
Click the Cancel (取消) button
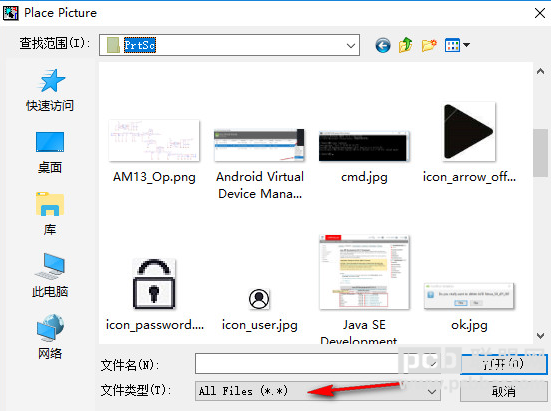click(x=504, y=391)
